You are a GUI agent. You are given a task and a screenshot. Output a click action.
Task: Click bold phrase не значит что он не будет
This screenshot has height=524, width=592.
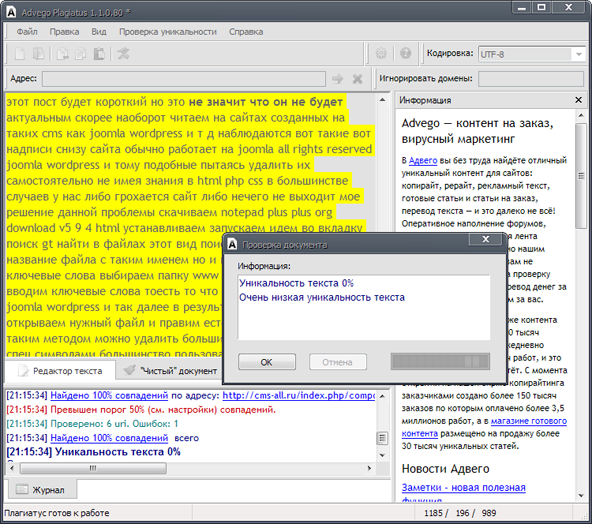point(266,102)
